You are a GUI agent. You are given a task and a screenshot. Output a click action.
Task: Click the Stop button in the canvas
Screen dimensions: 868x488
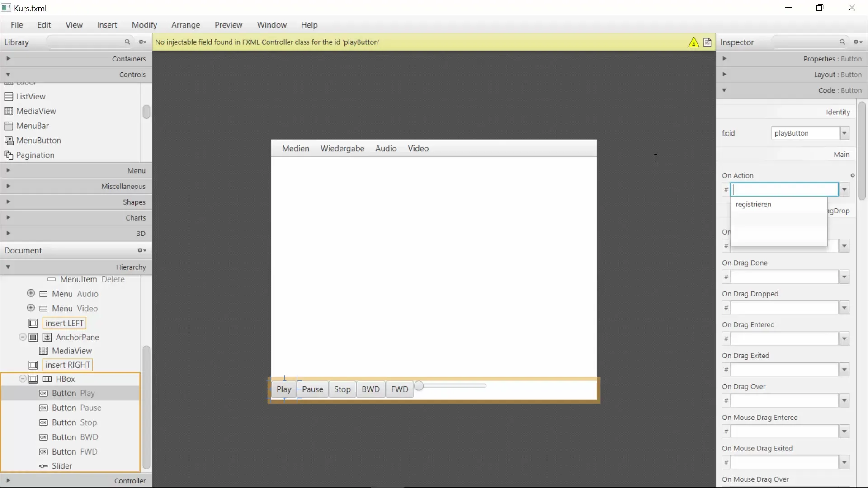coord(342,389)
